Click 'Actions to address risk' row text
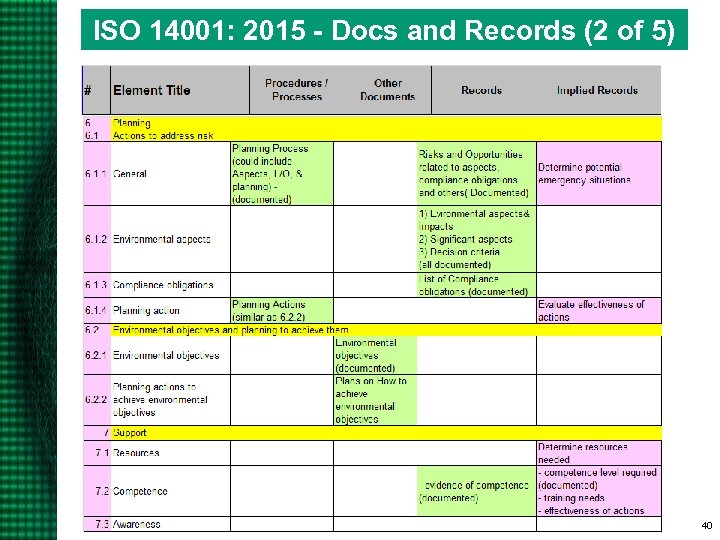 click(163, 135)
